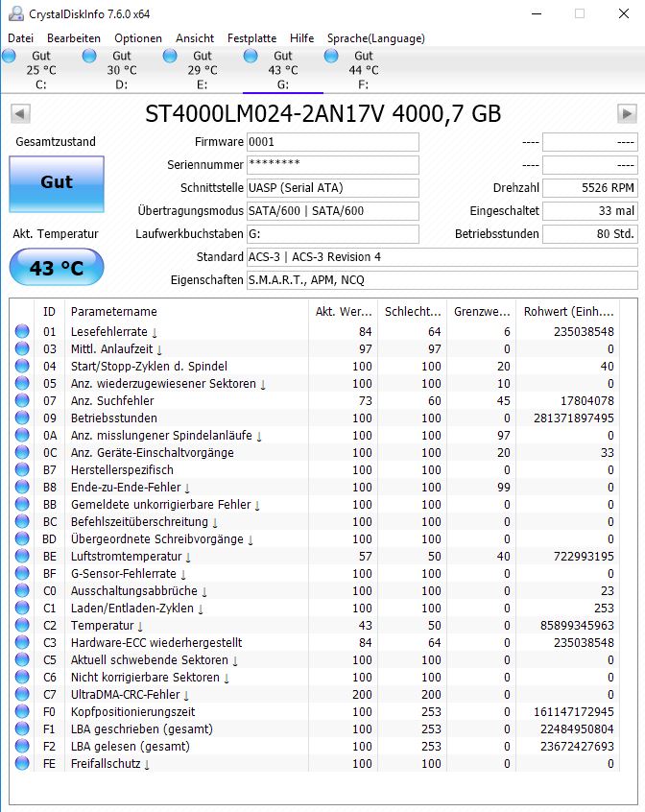
Task: Go to previous disk with left arrow
Action: click(x=20, y=113)
